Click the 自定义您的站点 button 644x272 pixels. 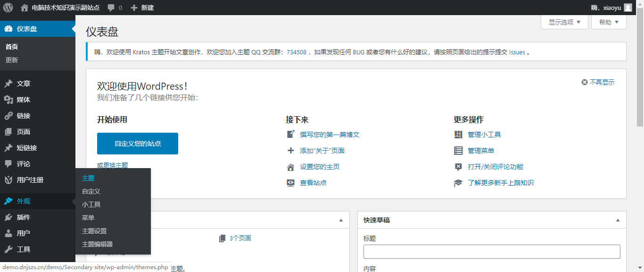coord(138,144)
